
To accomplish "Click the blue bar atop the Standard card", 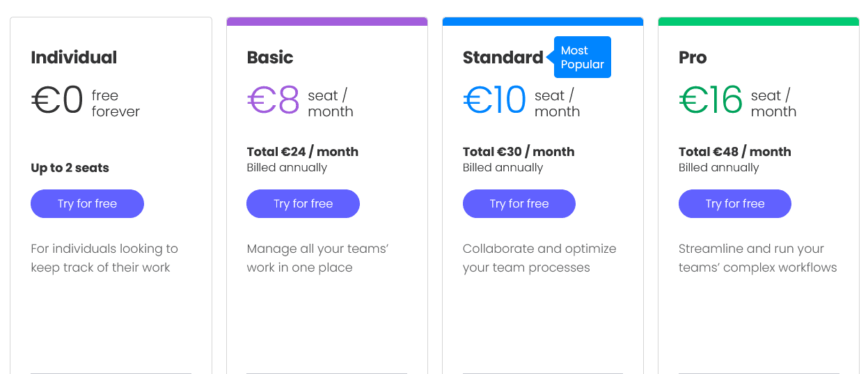I will click(543, 22).
